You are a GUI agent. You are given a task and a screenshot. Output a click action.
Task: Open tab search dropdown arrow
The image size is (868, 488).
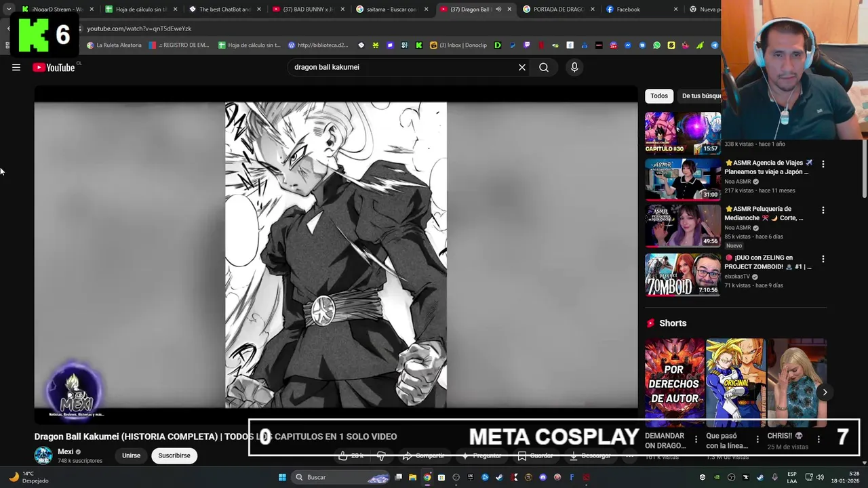(x=8, y=9)
